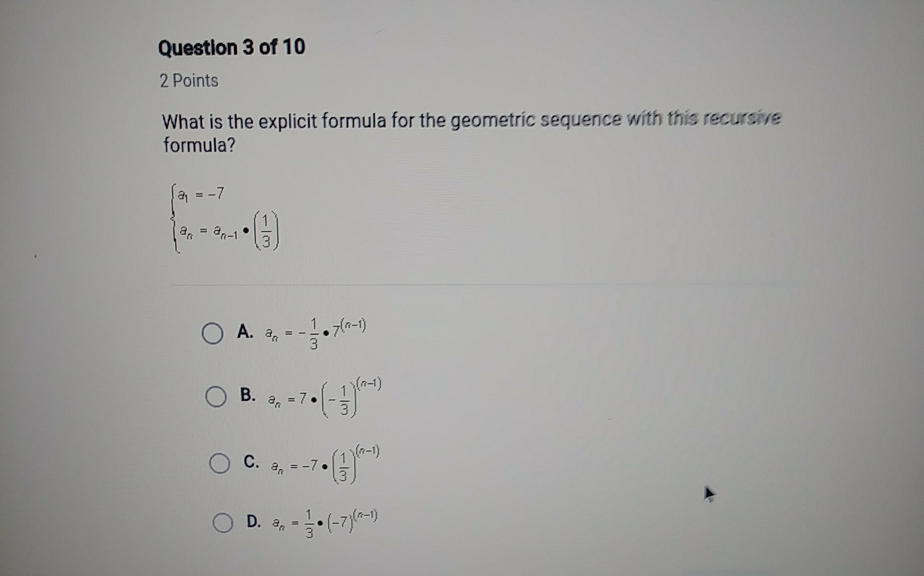
Task: Click the bold letter label 'D.'
Action: tap(254, 521)
